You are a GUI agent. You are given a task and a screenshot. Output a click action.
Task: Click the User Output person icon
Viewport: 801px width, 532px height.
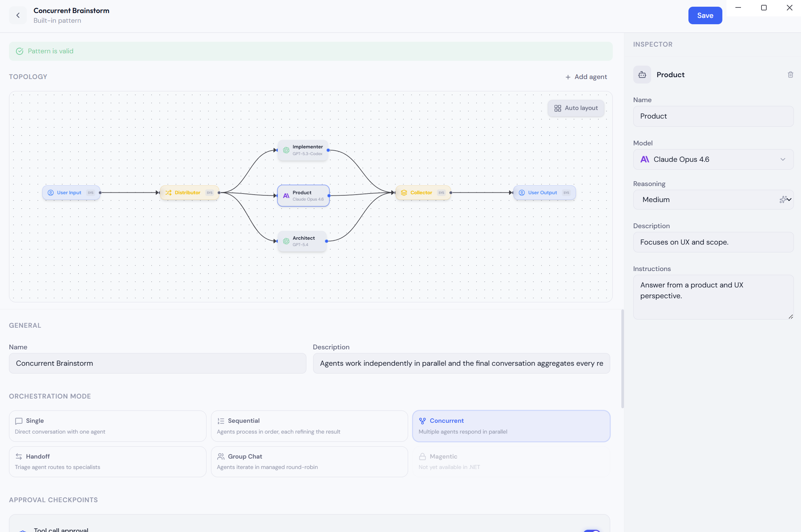tap(522, 193)
